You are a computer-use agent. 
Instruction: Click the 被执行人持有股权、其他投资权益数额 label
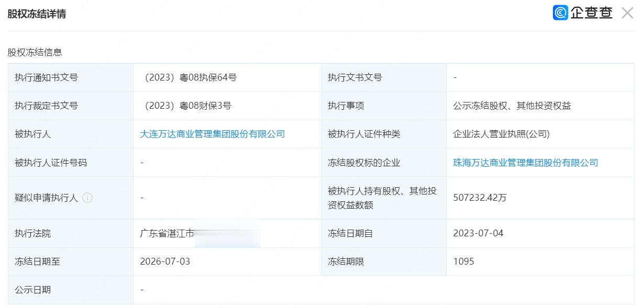(382, 198)
